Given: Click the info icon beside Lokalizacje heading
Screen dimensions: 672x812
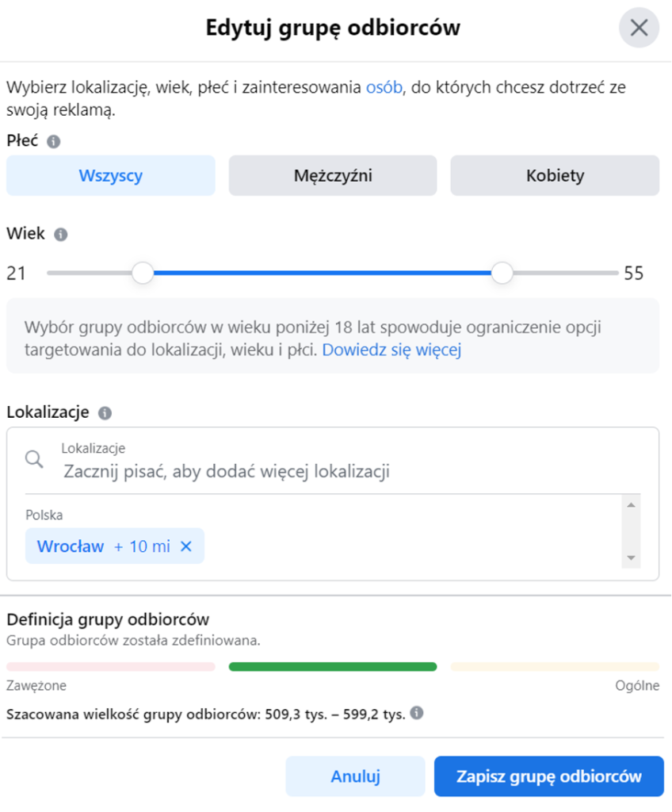Looking at the screenshot, I should coord(105,413).
